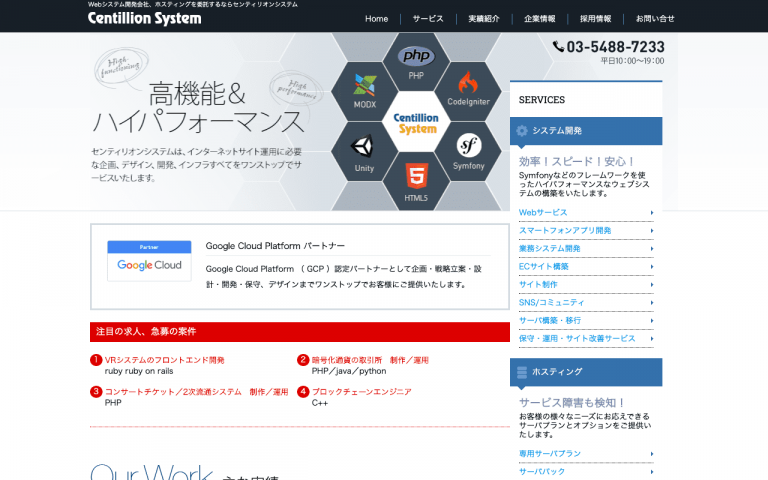Click the ruby ruby on rails text
768x480 pixels.
[x=139, y=371]
